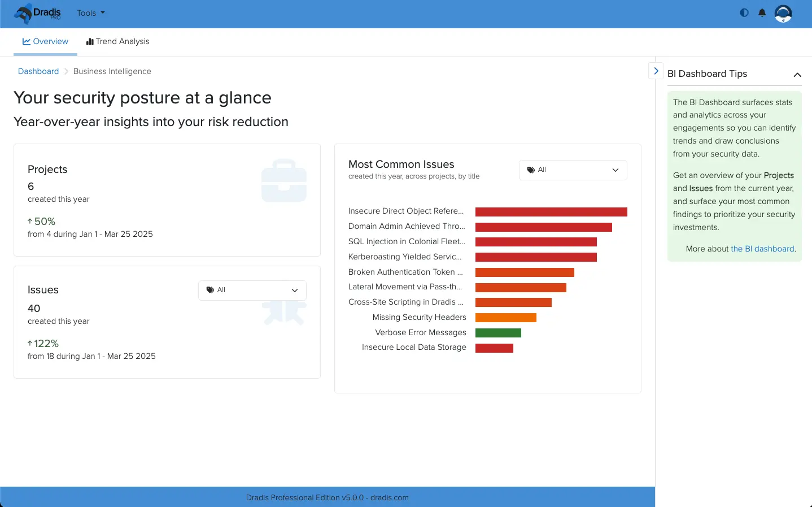Image resolution: width=812 pixels, height=507 pixels.
Task: Switch to the Trend Analysis tab
Action: tap(122, 41)
